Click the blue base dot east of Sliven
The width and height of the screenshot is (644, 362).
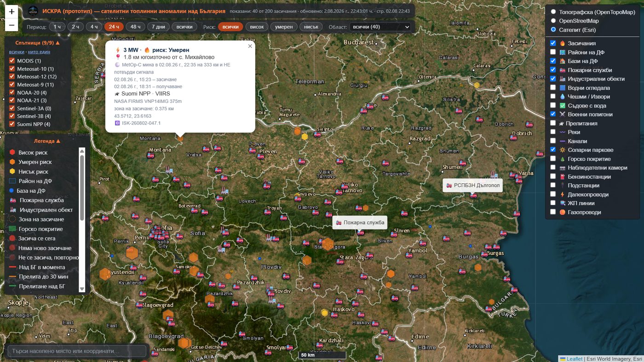click(431, 226)
